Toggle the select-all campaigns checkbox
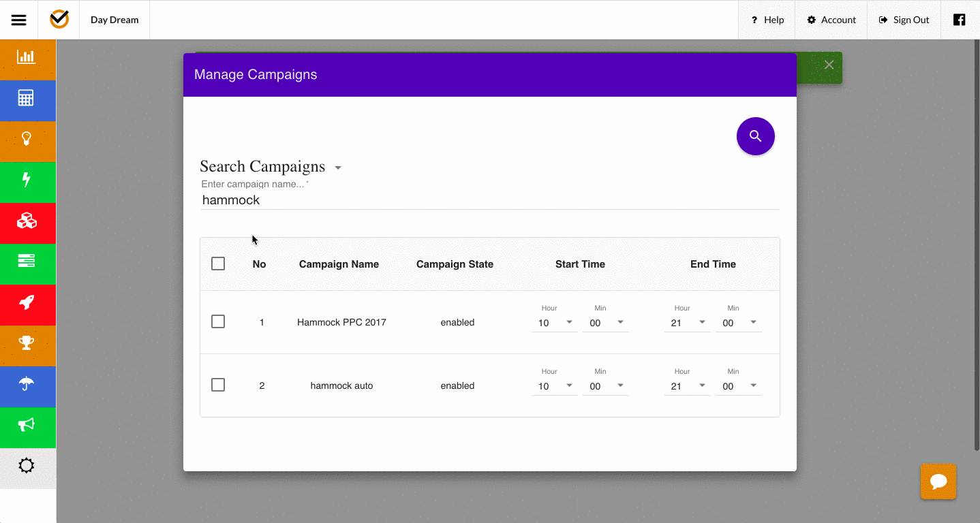This screenshot has width=980, height=523. coord(218,264)
